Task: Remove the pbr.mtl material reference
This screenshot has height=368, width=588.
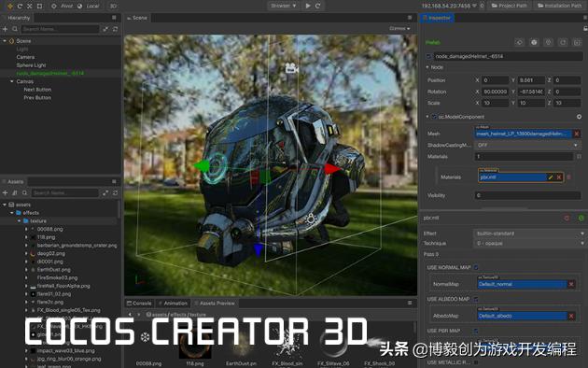Action: click(x=559, y=177)
